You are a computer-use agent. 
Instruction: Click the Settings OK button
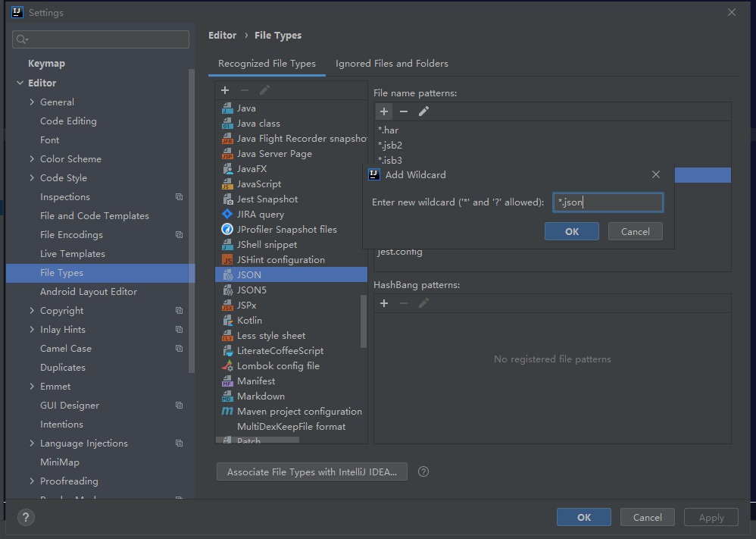pyautogui.click(x=584, y=517)
